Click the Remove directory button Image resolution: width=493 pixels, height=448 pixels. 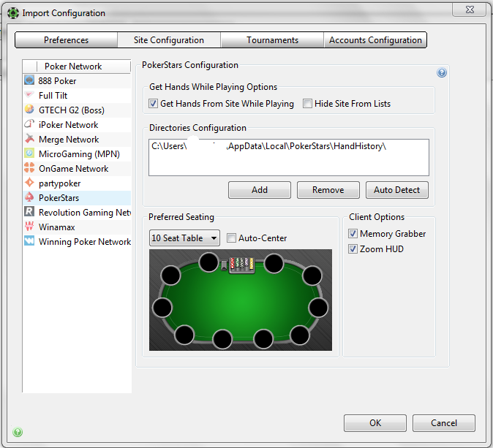(x=328, y=190)
